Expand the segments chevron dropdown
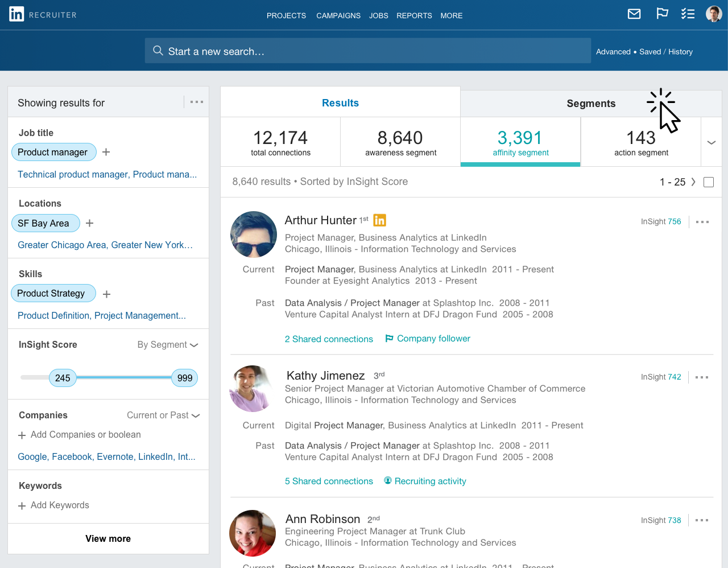The width and height of the screenshot is (728, 568). tap(712, 142)
